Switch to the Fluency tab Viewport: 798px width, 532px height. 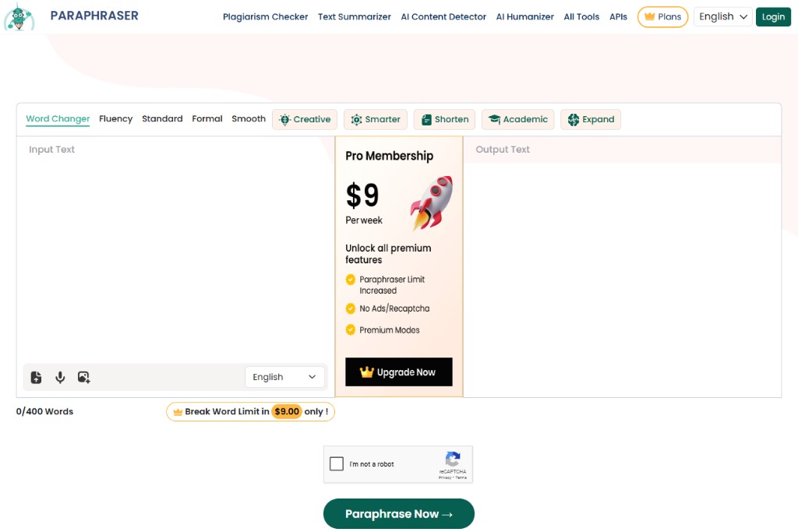(115, 118)
